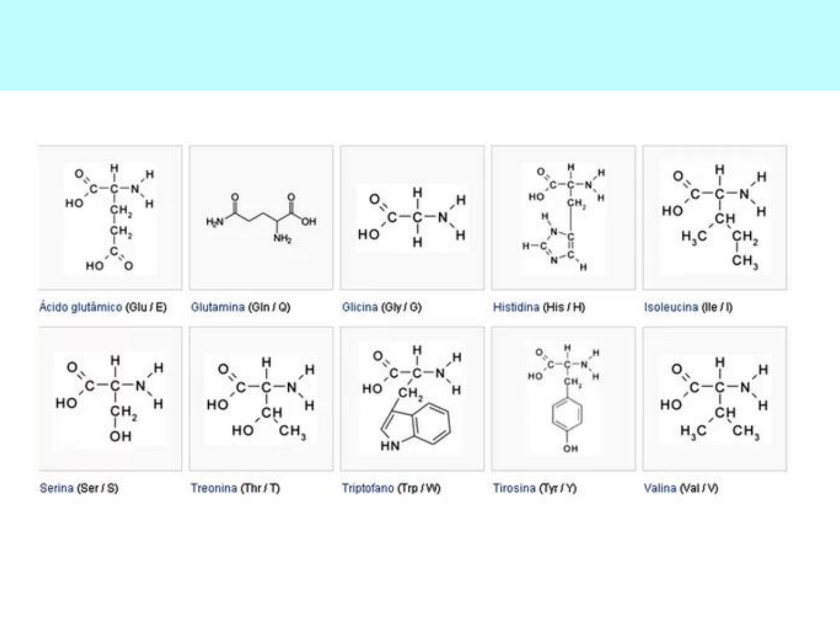
Task: Click the tyrosine phenol ring thumbnail
Action: pyautogui.click(x=563, y=399)
